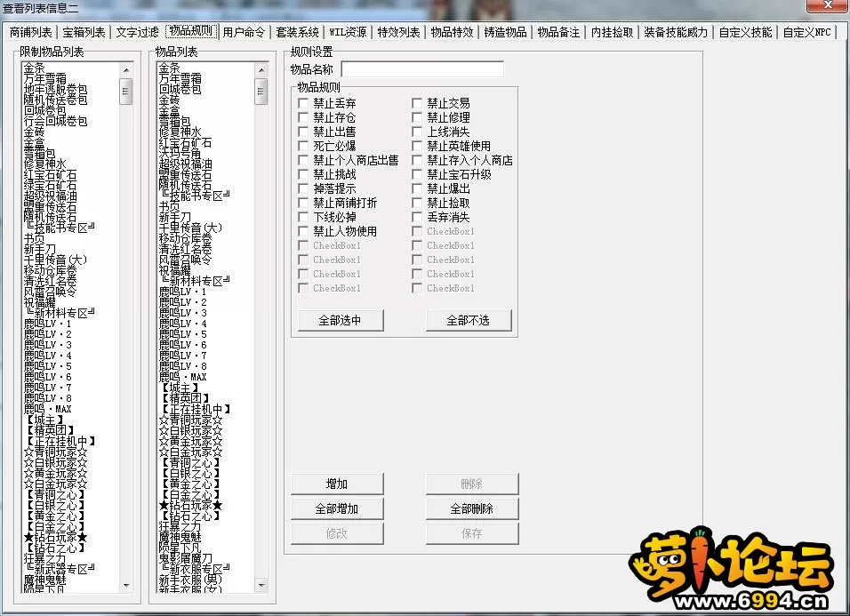Switch to the 商铺列表 tab
850x616 pixels.
[x=30, y=33]
